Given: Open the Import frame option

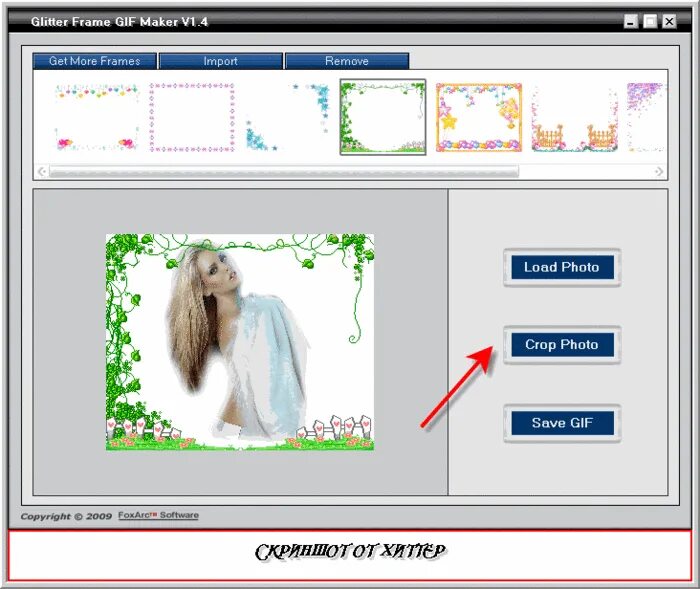Looking at the screenshot, I should [x=221, y=61].
